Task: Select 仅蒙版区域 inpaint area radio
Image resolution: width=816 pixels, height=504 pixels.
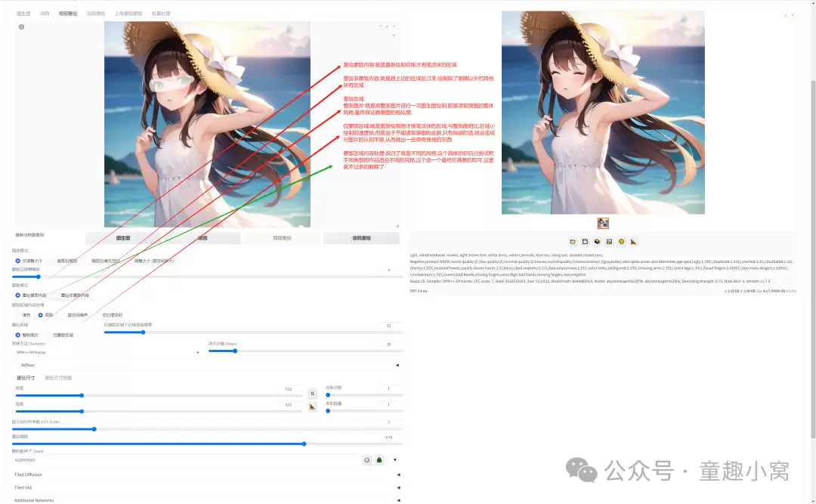Action: pyautogui.click(x=60, y=335)
